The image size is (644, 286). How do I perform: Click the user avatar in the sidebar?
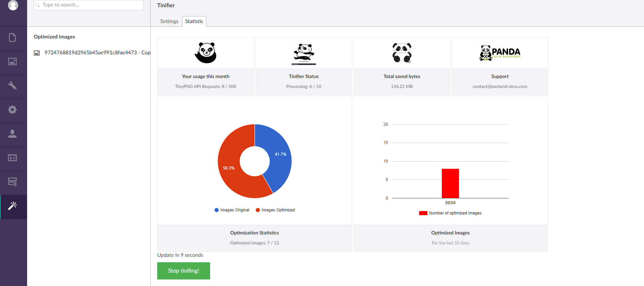pyautogui.click(x=13, y=5)
